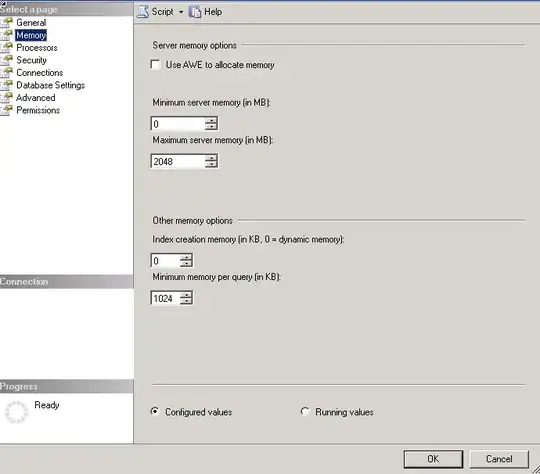Screen dimensions: 540x474
Task: Open the Processors page
Action: click(x=37, y=48)
